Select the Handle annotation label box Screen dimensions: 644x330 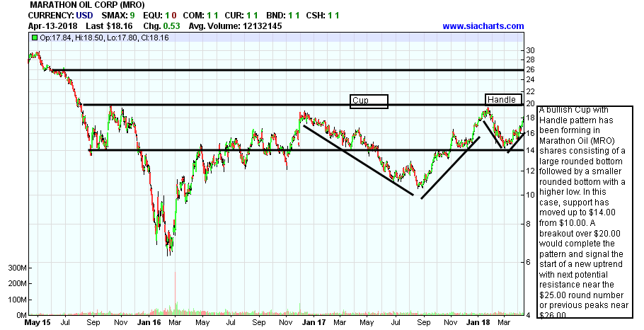tap(503, 100)
